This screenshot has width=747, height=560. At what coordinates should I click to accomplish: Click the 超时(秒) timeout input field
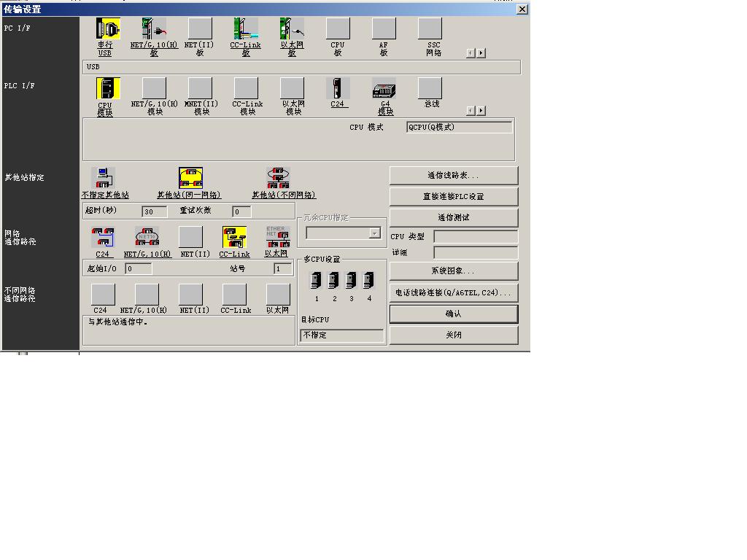coord(154,211)
